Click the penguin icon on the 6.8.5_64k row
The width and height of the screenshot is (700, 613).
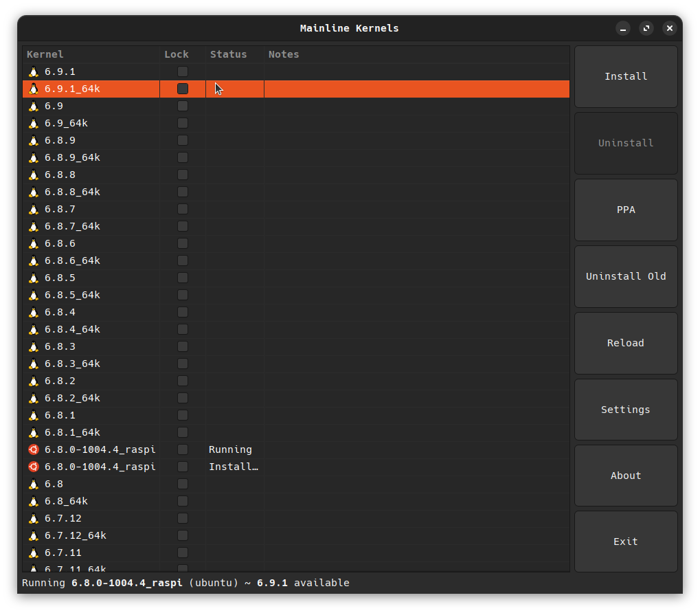(34, 295)
